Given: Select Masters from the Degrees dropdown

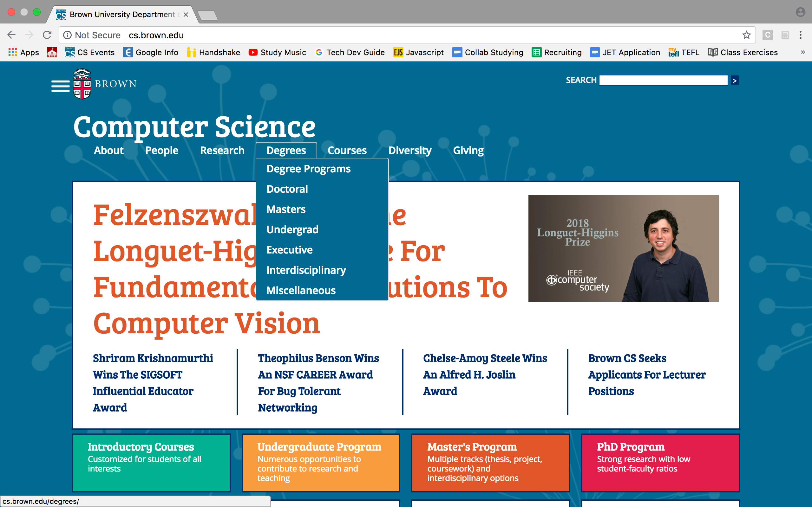Looking at the screenshot, I should (286, 209).
